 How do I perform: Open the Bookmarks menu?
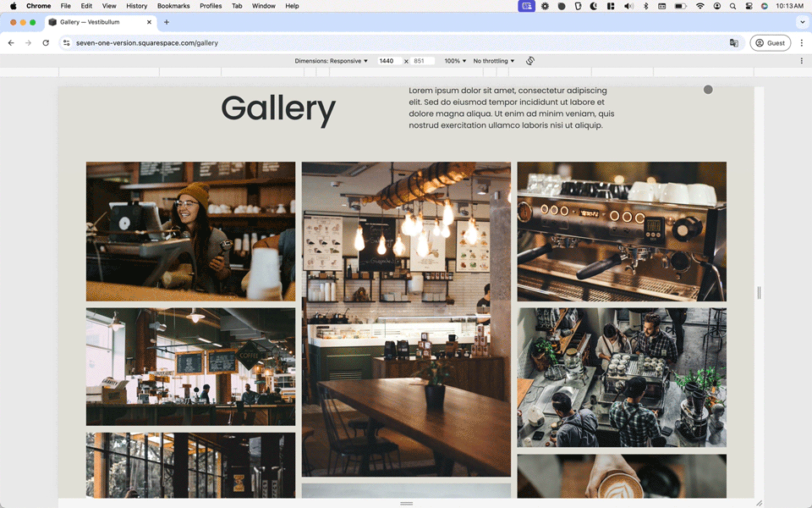point(173,6)
